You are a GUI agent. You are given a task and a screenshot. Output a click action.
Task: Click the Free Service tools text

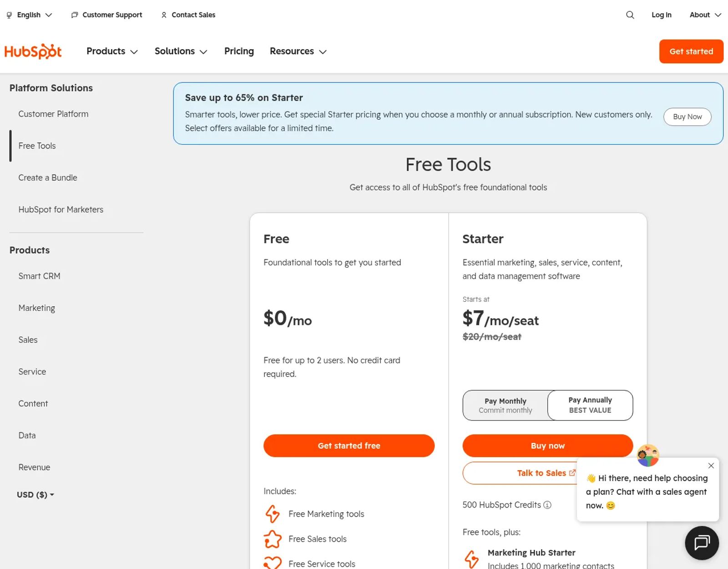322,564
